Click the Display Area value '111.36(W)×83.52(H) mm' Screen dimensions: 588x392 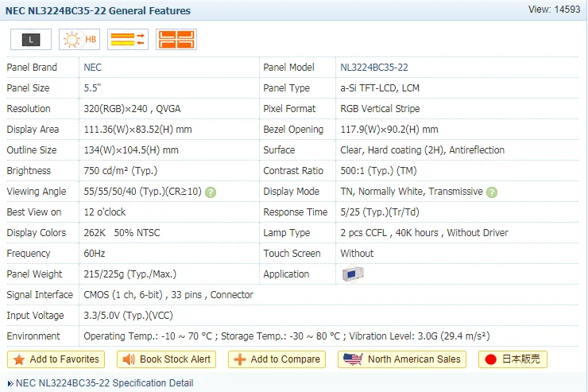click(137, 130)
